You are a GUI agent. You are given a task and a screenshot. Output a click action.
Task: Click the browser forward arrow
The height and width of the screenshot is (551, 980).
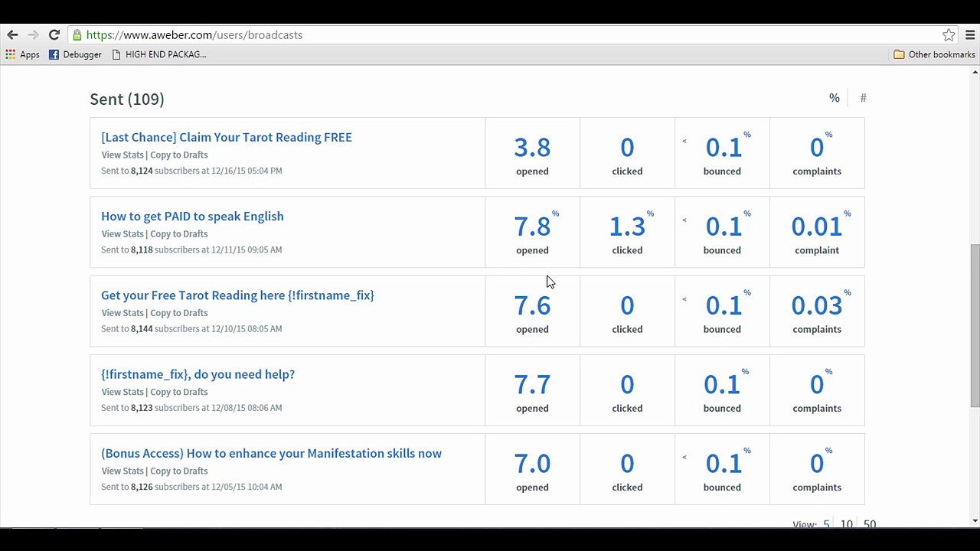coord(33,34)
